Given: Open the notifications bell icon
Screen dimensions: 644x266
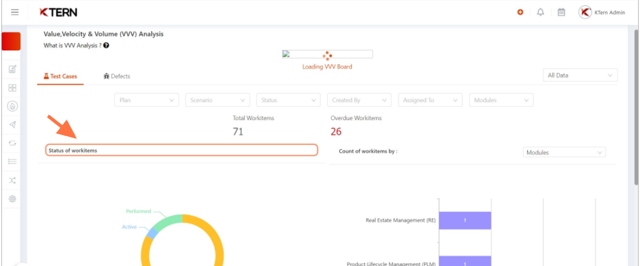Looking at the screenshot, I should click(541, 13).
